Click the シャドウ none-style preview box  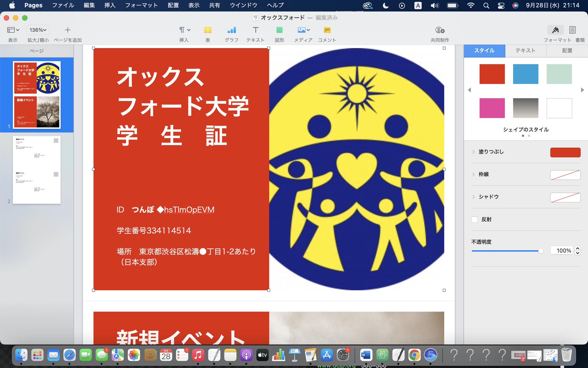565,197
